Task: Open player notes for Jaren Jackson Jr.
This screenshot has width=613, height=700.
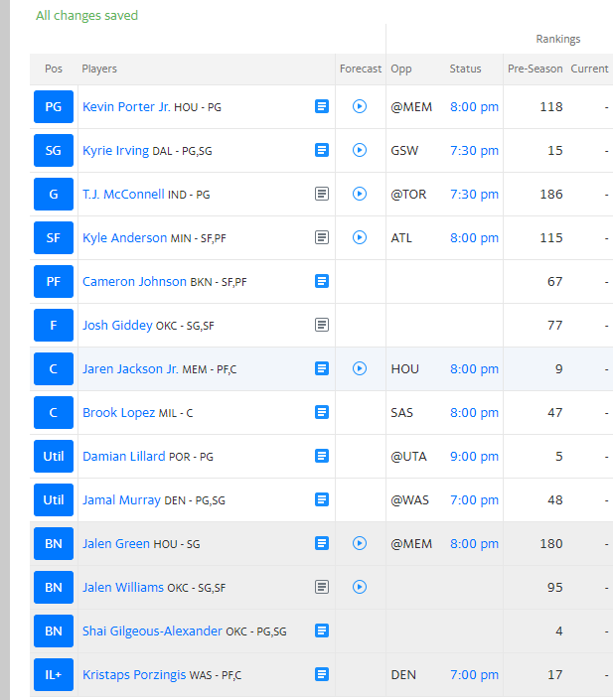Action: tap(322, 368)
